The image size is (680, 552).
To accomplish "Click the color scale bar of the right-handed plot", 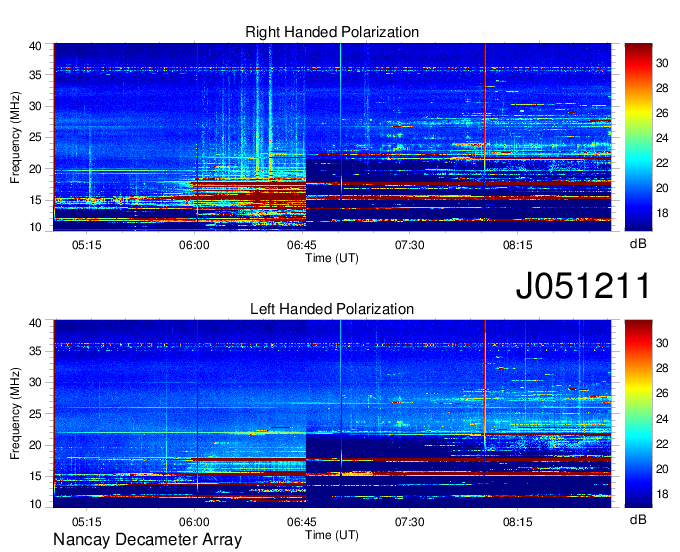I will pyautogui.click(x=638, y=137).
